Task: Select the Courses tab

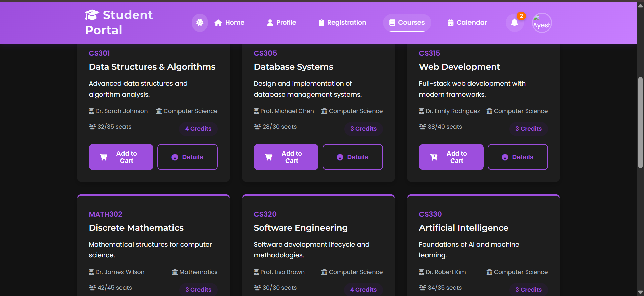Action: (407, 23)
